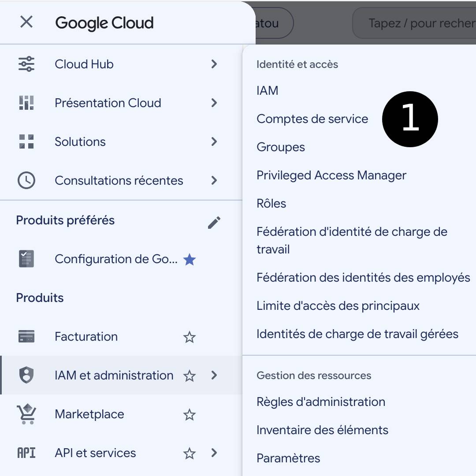Open the Rôles page
The image size is (476, 476).
point(271,203)
